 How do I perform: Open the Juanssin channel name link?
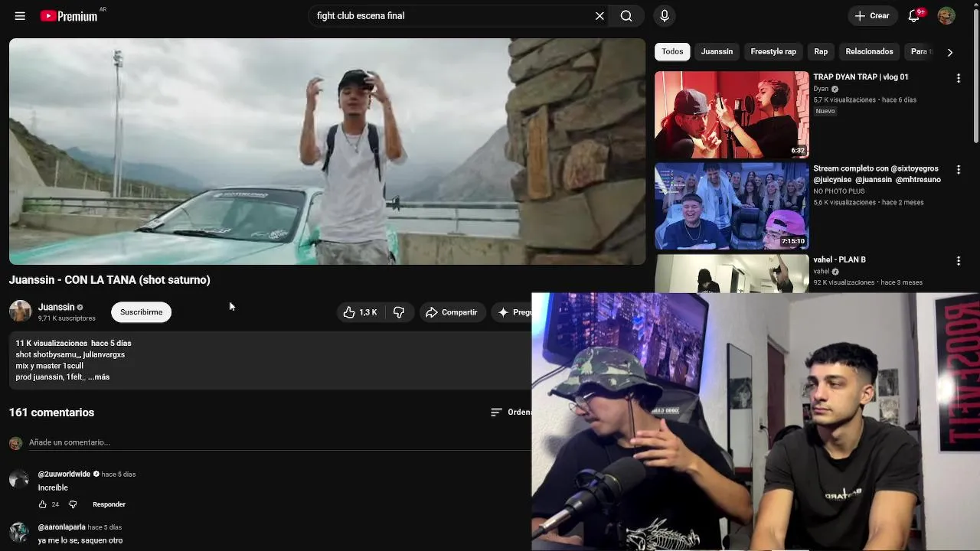pos(57,307)
